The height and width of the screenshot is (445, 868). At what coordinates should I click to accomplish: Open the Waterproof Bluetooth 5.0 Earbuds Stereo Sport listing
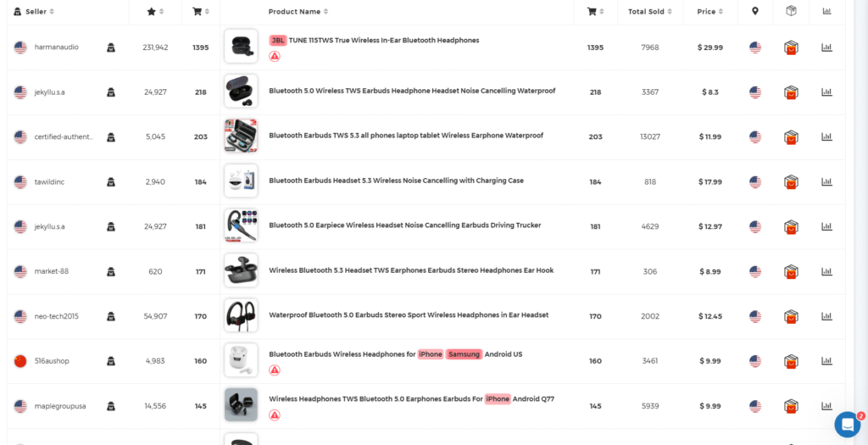coord(409,315)
